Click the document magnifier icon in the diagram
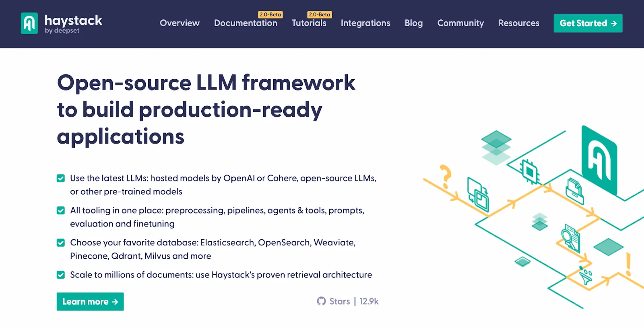Image resolution: width=644 pixels, height=327 pixels. [x=571, y=237]
